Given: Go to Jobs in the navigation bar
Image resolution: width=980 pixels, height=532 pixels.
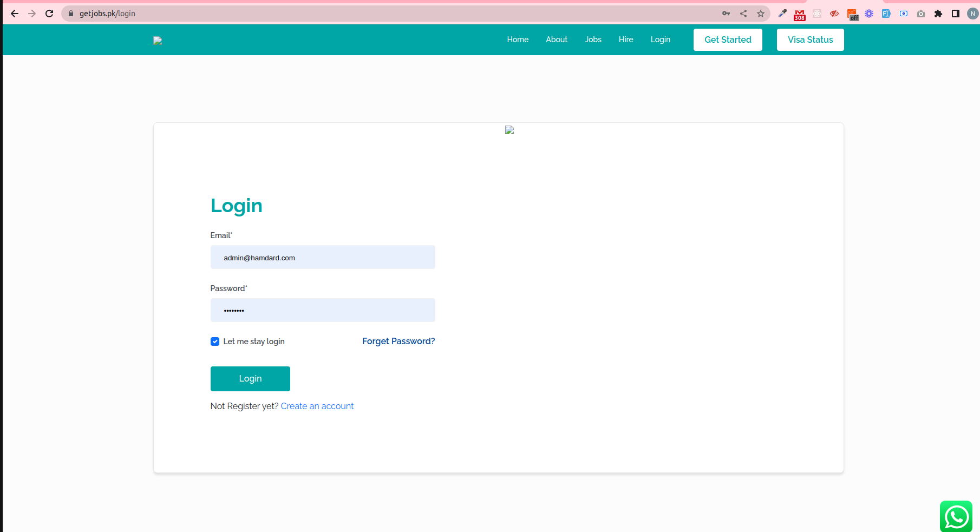Looking at the screenshot, I should (593, 40).
